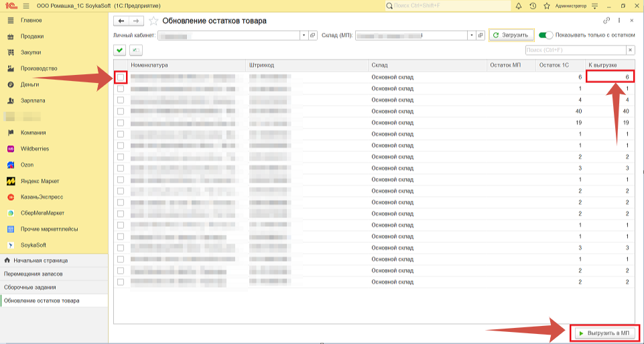The height and width of the screenshot is (344, 644).
Task: Open the three-dot more actions menu
Action: [619, 21]
